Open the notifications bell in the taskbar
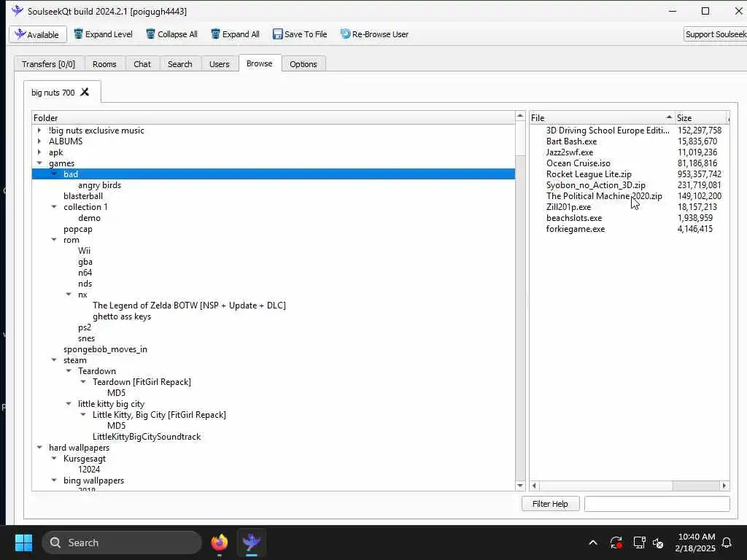 tap(727, 542)
